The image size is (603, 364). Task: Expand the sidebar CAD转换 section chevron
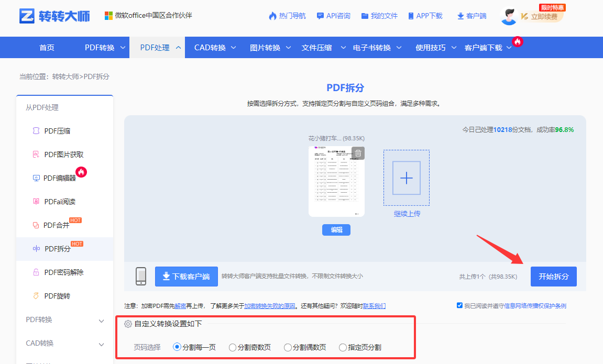pyautogui.click(x=101, y=345)
